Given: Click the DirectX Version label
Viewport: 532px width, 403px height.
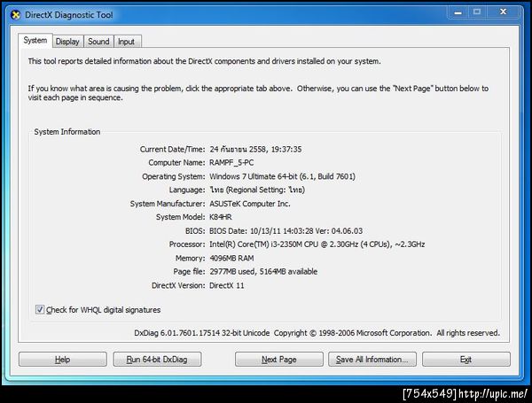Looking at the screenshot, I should click(x=178, y=285).
